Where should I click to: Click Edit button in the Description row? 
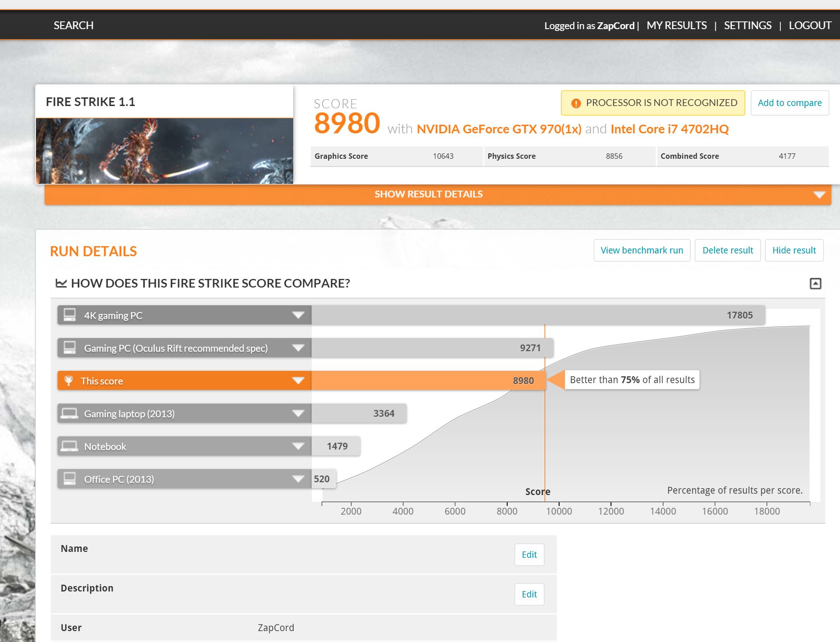pos(529,594)
